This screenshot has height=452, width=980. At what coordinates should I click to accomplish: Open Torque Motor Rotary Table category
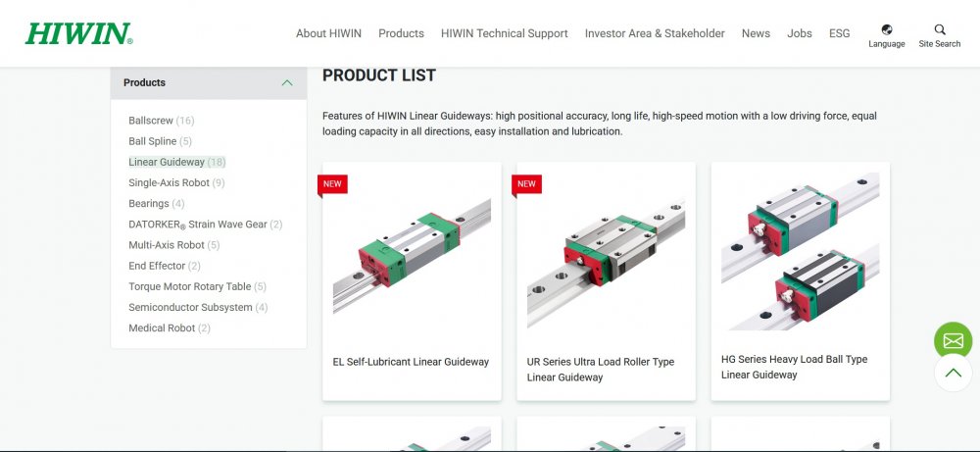click(x=189, y=286)
